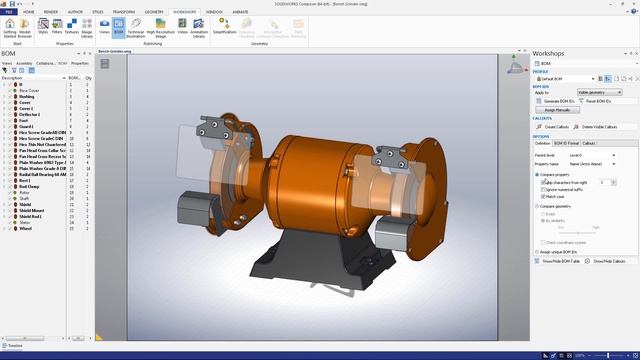
Task: Select the Compare property radio button
Action: coord(537,175)
